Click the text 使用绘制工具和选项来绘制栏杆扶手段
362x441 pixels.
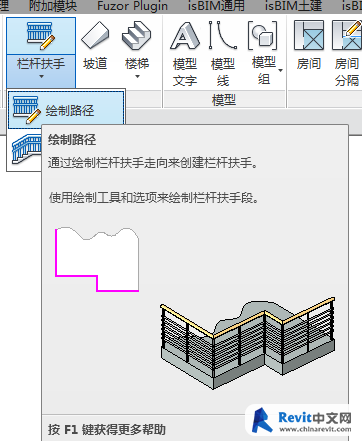click(x=154, y=198)
